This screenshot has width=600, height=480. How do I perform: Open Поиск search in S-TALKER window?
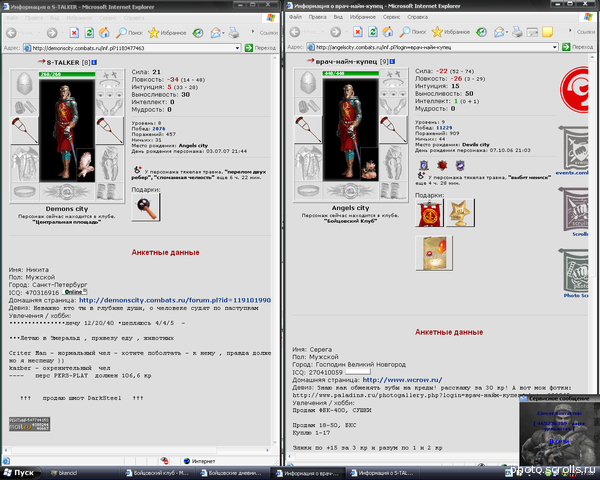pyautogui.click(x=129, y=33)
